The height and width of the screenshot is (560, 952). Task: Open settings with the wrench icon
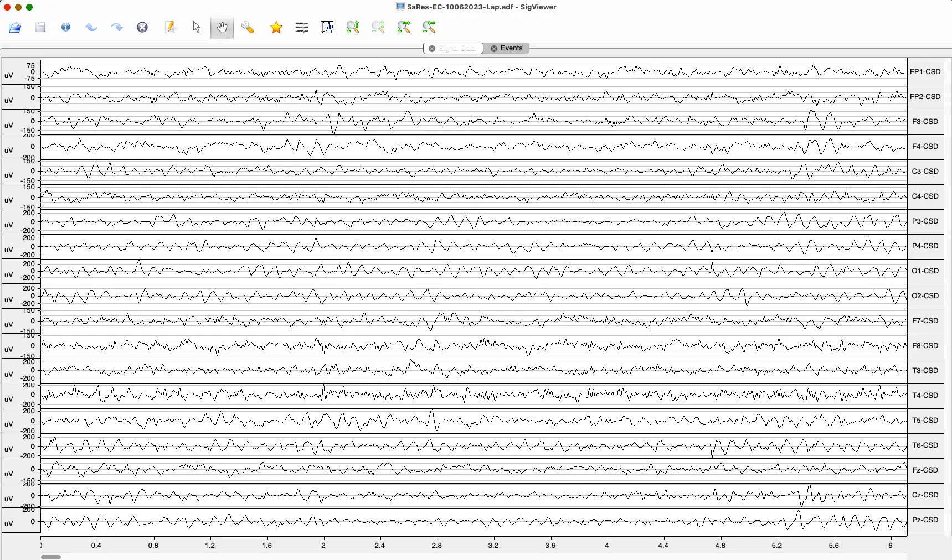pyautogui.click(x=248, y=27)
